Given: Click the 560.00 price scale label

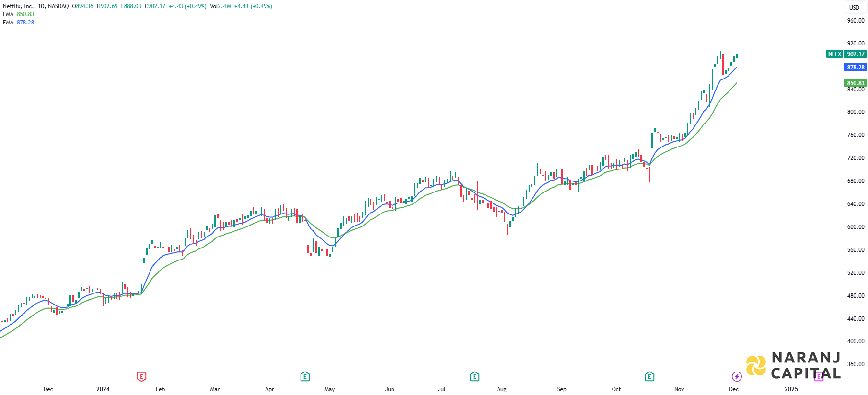Looking at the screenshot, I should click(856, 250).
